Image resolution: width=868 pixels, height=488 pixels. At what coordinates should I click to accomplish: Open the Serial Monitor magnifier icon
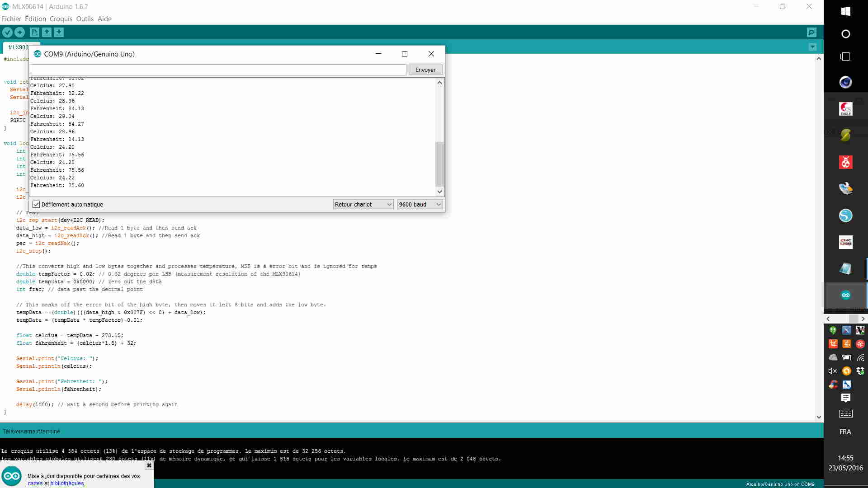click(811, 32)
